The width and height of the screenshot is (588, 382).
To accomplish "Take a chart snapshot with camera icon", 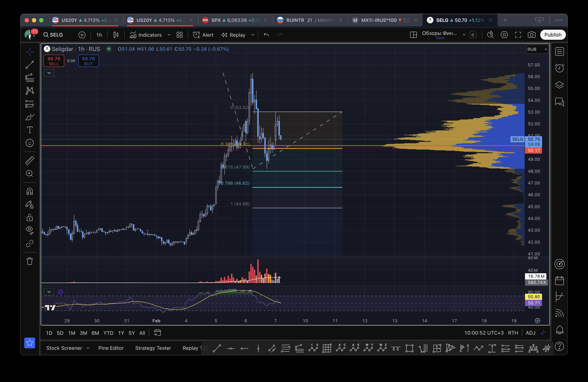I will pyautogui.click(x=532, y=35).
